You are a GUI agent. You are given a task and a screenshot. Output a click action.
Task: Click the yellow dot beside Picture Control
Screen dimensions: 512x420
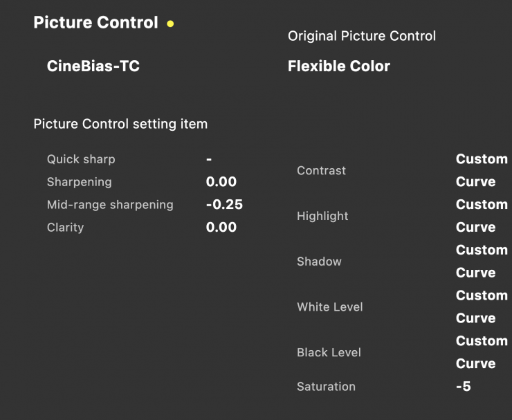point(170,24)
